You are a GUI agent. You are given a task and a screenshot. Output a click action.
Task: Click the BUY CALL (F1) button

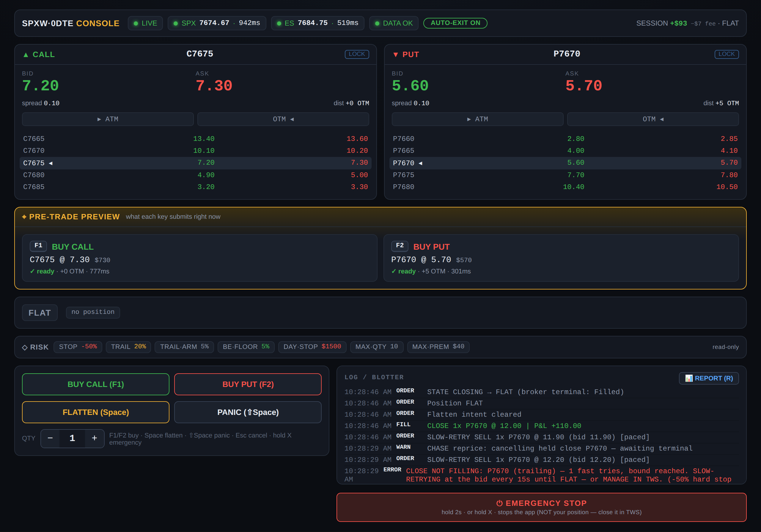tap(95, 384)
